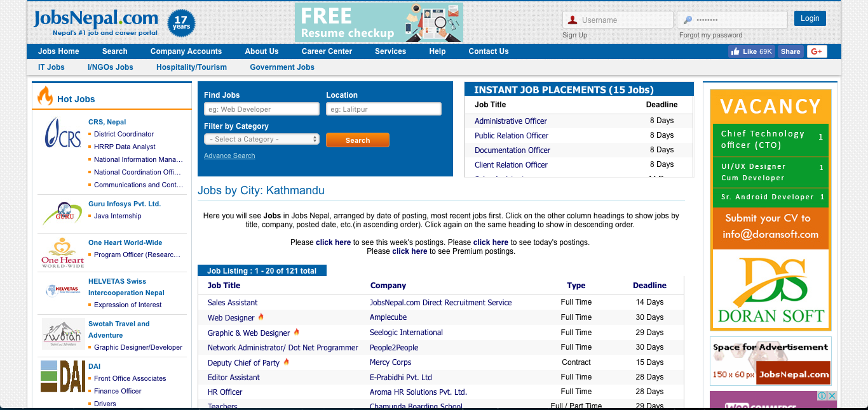Open Deputy Chief of Party listing

(x=243, y=363)
